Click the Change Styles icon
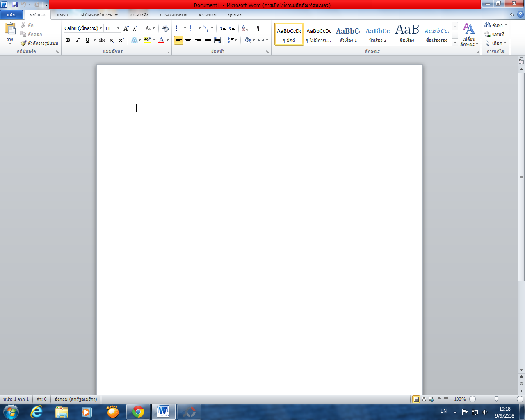Image resolution: width=525 pixels, height=420 pixels. point(469,29)
